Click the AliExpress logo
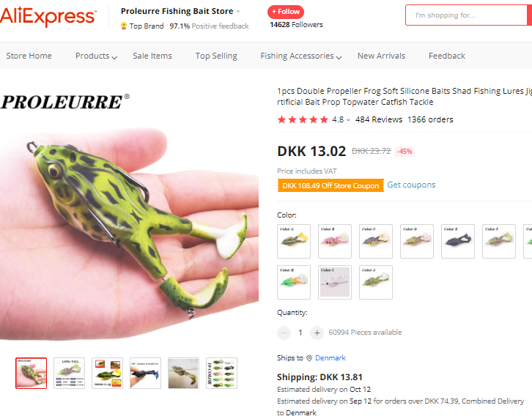This screenshot has width=532, height=419. pyautogui.click(x=48, y=16)
